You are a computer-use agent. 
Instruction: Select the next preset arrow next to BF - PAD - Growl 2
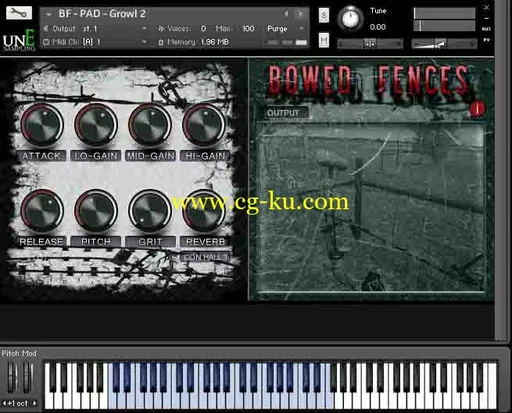300,14
